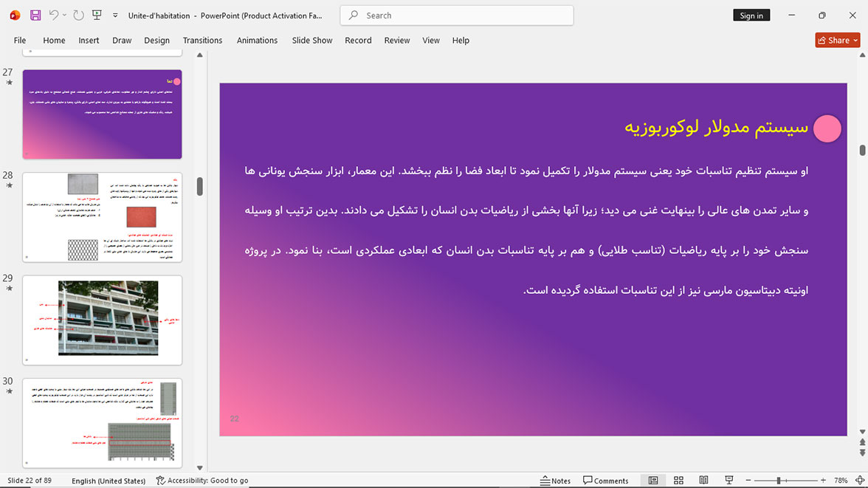Expand the Undo history dropdown arrow

pyautogui.click(x=64, y=16)
